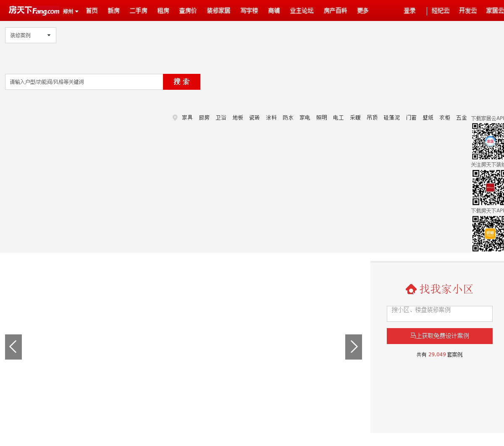The image size is (504, 446).
Task: Show next carousel slide arrow
Action: [x=354, y=347]
